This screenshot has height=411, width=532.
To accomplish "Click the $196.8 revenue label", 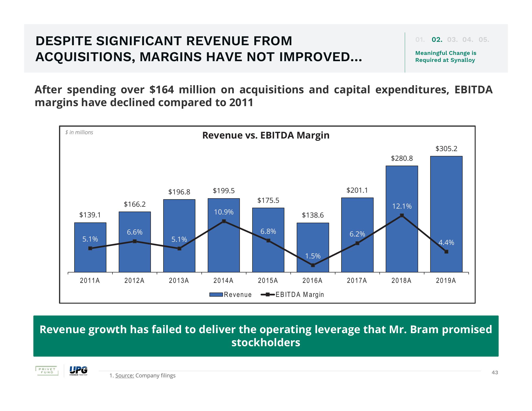I will (179, 192).
